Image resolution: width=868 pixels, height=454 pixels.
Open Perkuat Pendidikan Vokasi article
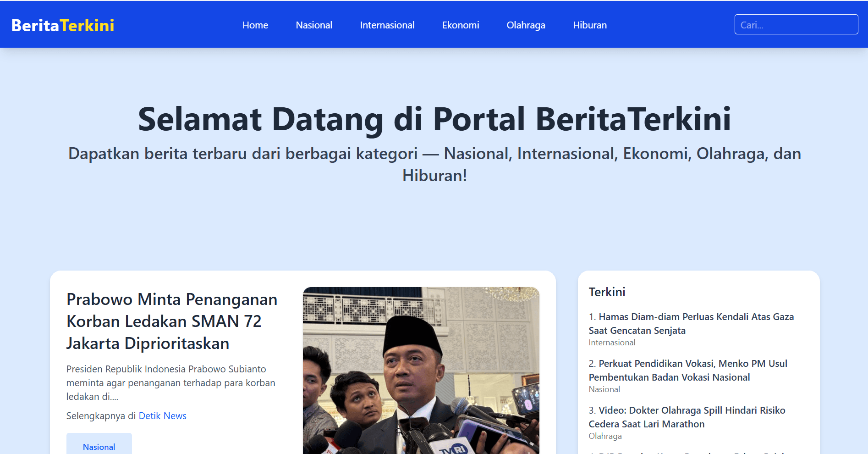[688, 370]
